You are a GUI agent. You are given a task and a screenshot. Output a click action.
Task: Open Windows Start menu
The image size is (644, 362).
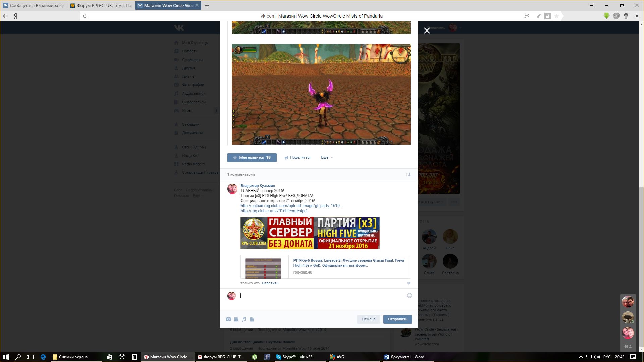tap(6, 357)
